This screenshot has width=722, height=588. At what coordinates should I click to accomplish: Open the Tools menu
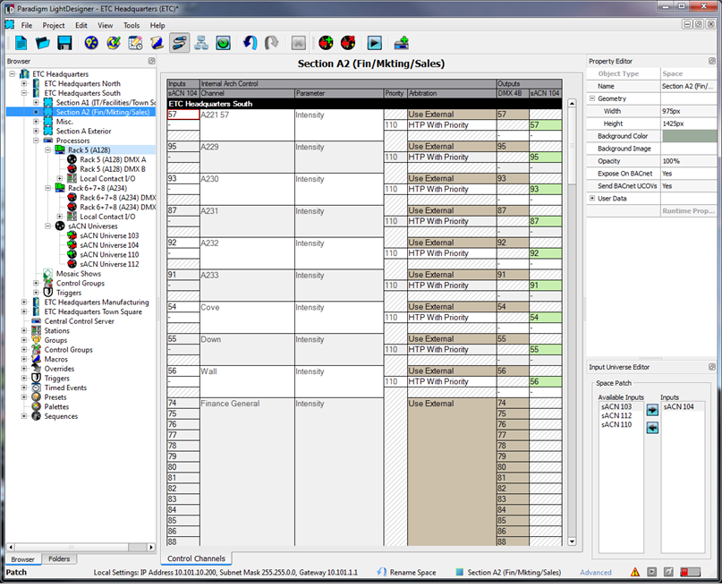[x=132, y=25]
